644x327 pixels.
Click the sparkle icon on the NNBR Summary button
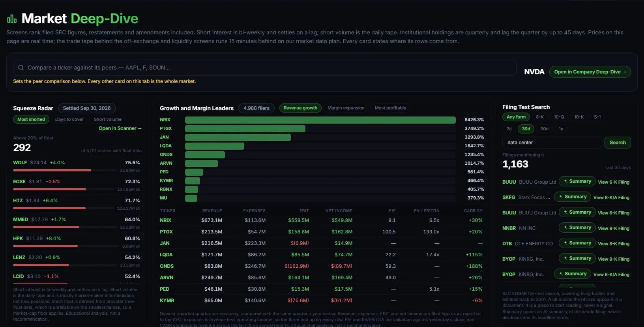(x=565, y=227)
